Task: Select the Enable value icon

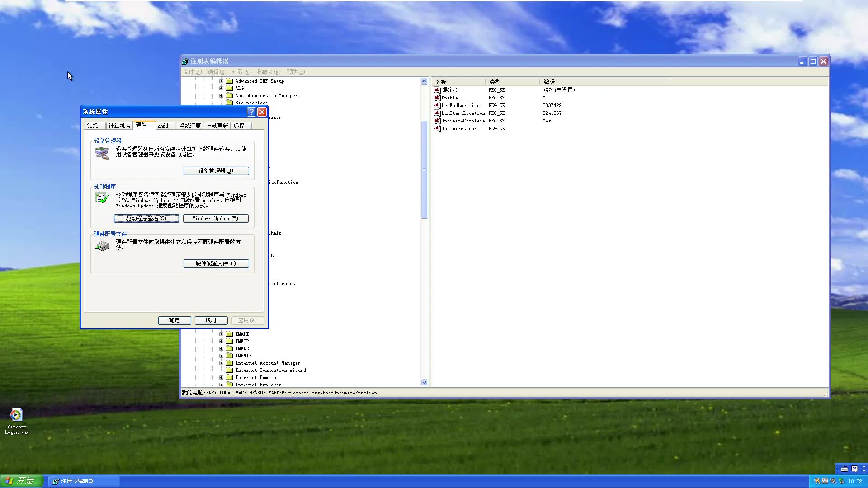Action: coord(437,98)
